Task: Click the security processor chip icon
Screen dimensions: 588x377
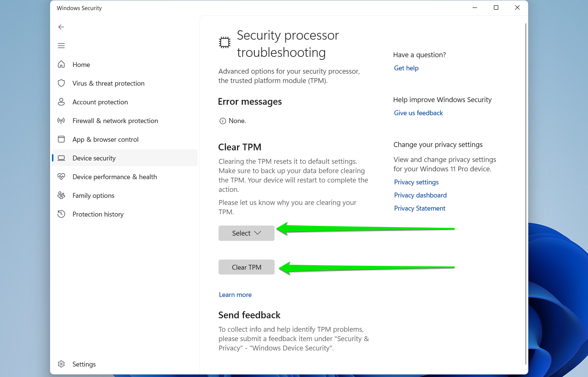Action: click(225, 43)
